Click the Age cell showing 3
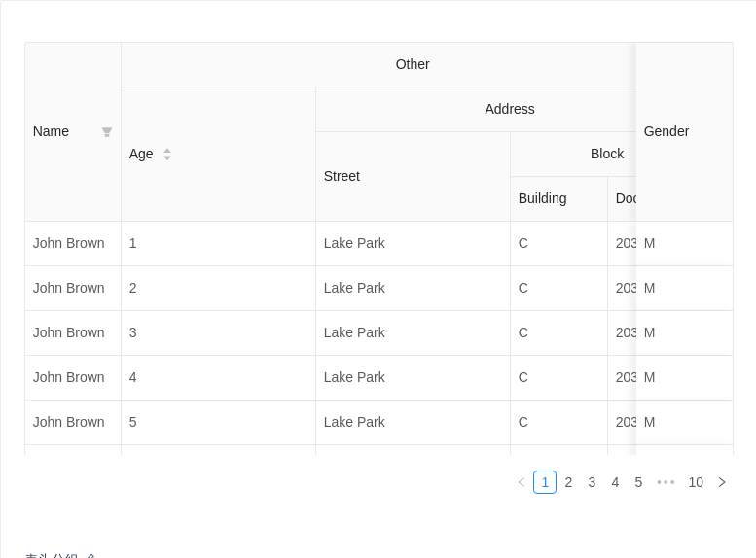The image size is (756, 558). point(218,333)
